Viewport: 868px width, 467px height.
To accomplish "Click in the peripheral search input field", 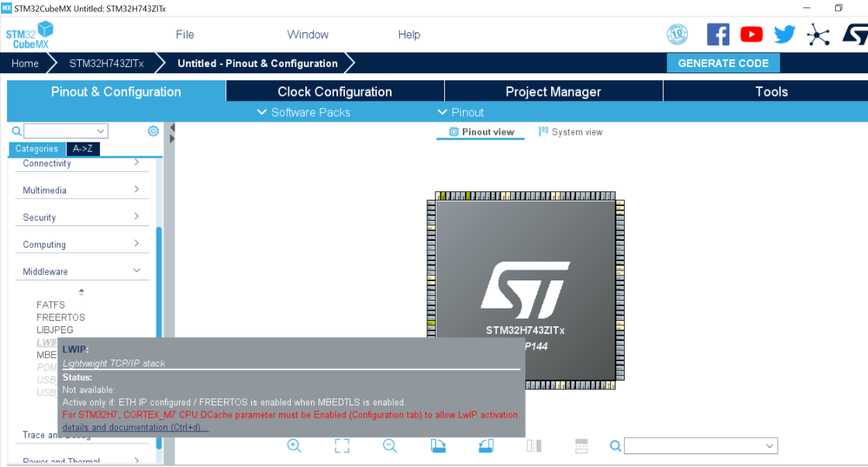I will pos(60,131).
